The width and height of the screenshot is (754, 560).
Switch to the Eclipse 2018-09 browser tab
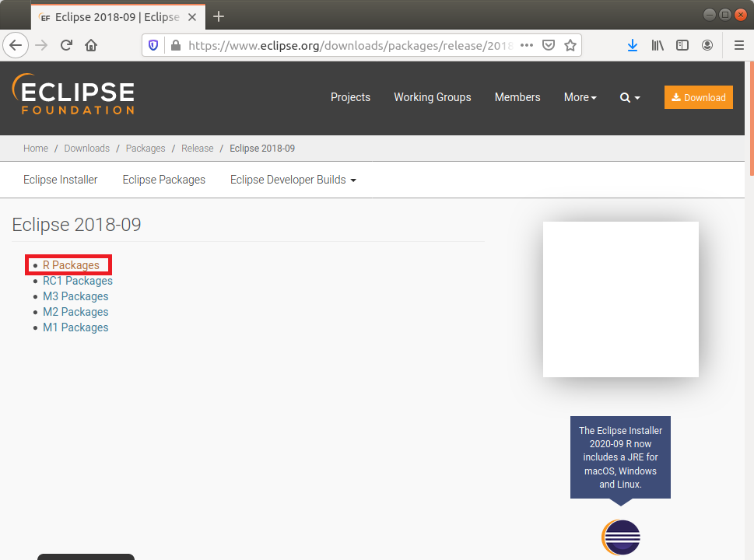click(117, 17)
